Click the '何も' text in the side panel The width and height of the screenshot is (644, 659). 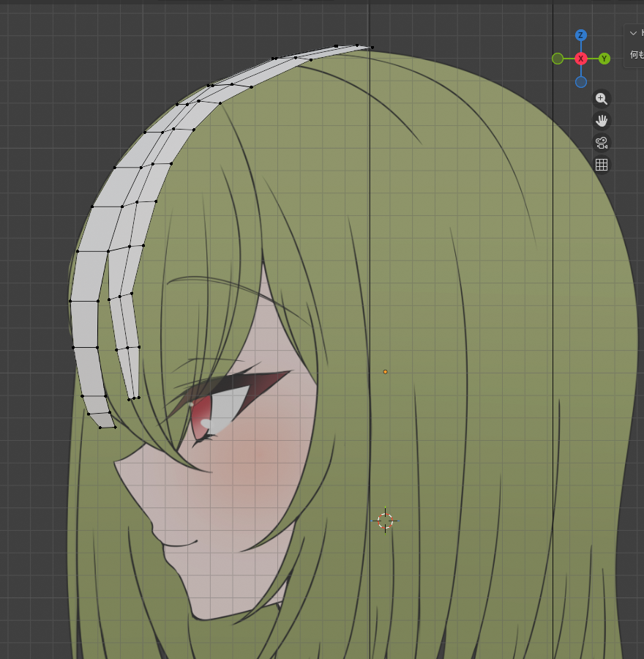click(637, 55)
